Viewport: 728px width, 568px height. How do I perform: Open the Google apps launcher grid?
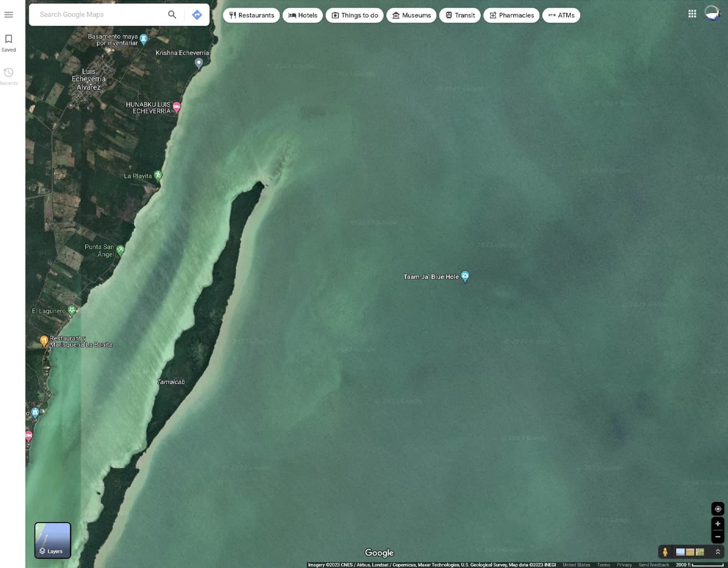click(692, 13)
